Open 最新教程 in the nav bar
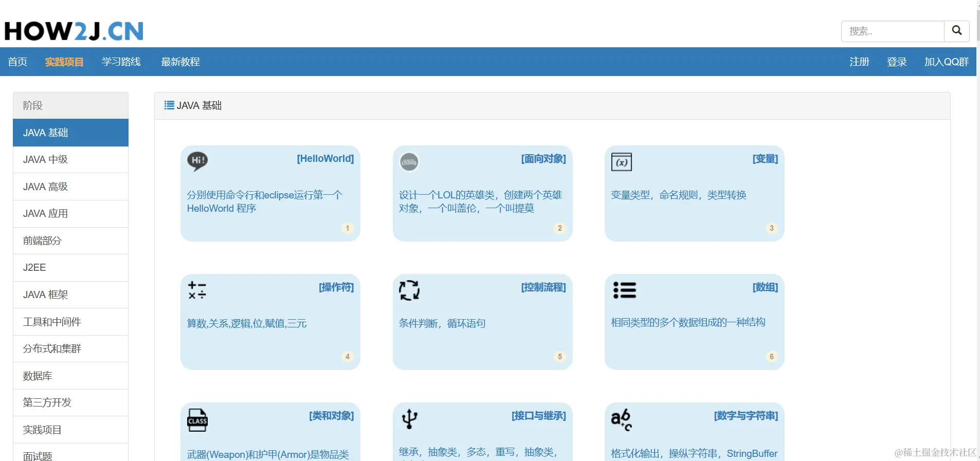The height and width of the screenshot is (461, 980). (x=180, y=62)
